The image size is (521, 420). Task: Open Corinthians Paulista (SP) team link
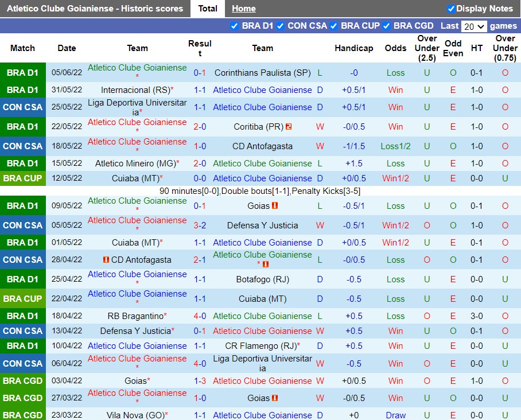click(x=262, y=73)
